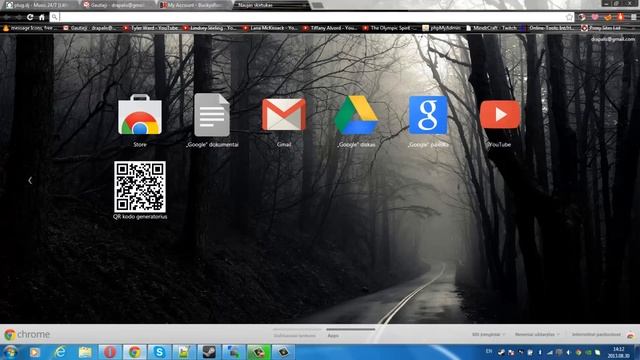Launch the Google dokumentai app
Screen dimensions: 640x360
click(x=212, y=115)
